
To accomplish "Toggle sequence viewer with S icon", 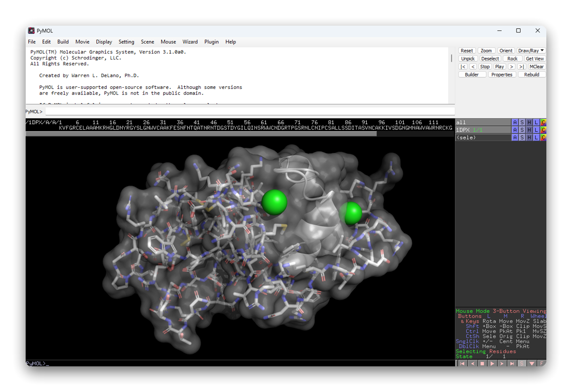I will point(522,364).
